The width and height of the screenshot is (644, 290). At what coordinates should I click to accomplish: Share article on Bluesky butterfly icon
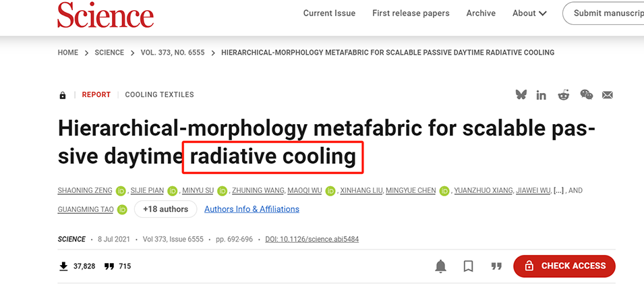point(521,95)
